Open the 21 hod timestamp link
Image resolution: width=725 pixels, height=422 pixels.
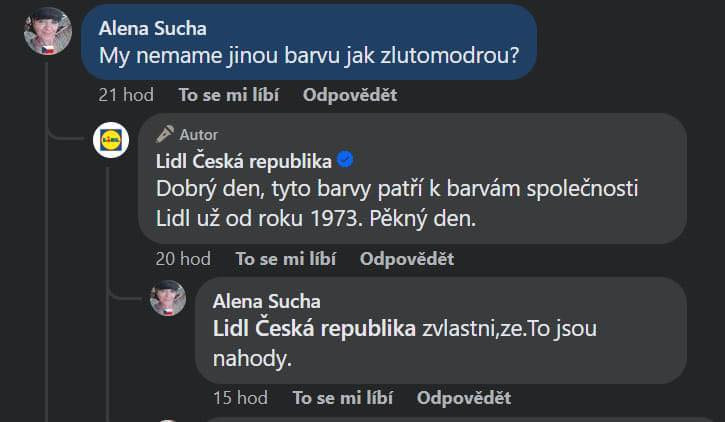point(126,95)
